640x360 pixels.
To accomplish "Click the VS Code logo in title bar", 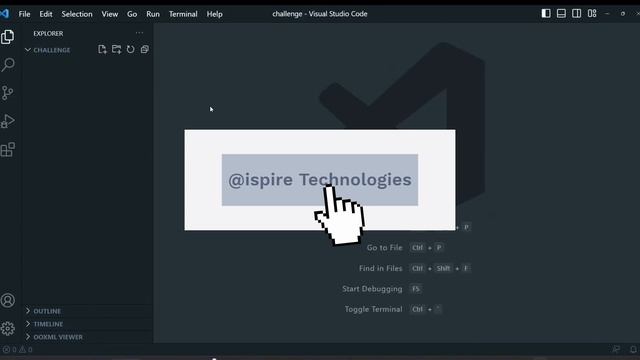I will click(x=4, y=13).
